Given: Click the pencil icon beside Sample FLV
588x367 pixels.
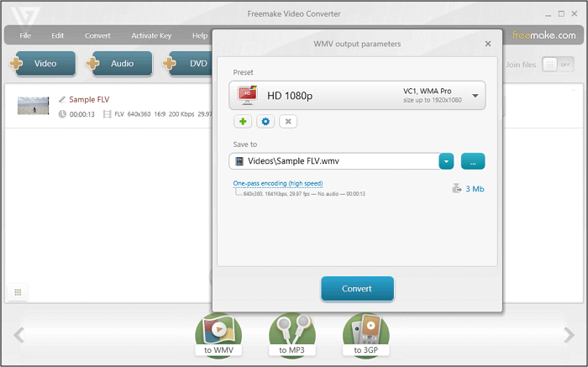Looking at the screenshot, I should pos(62,99).
